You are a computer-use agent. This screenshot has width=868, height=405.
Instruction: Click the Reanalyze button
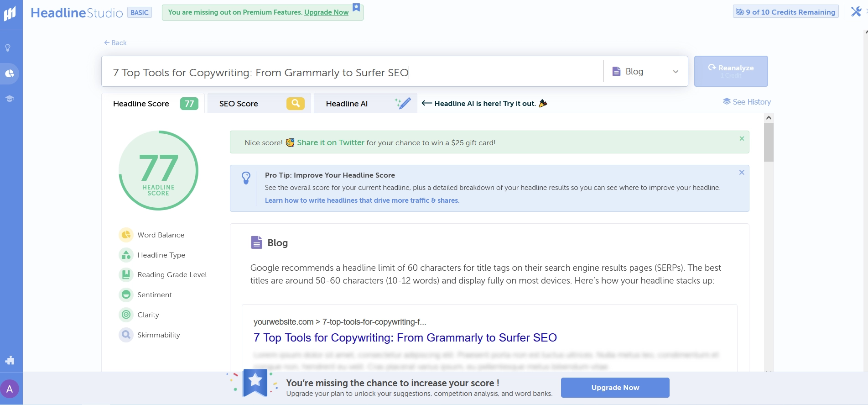[x=731, y=71]
